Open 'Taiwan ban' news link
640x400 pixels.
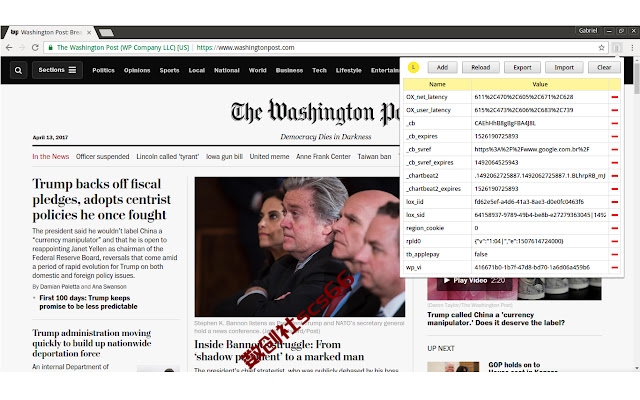(374, 157)
